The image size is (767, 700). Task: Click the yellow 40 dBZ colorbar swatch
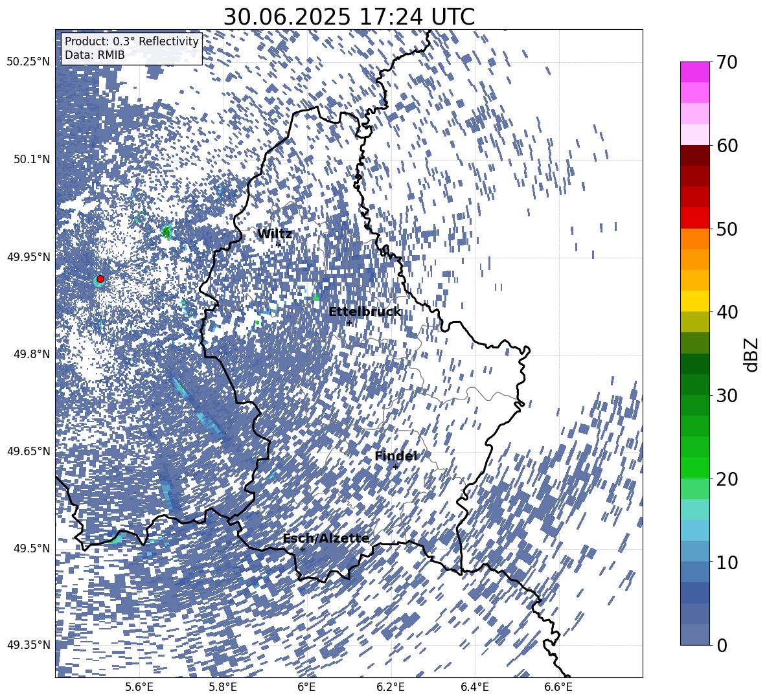(694, 301)
